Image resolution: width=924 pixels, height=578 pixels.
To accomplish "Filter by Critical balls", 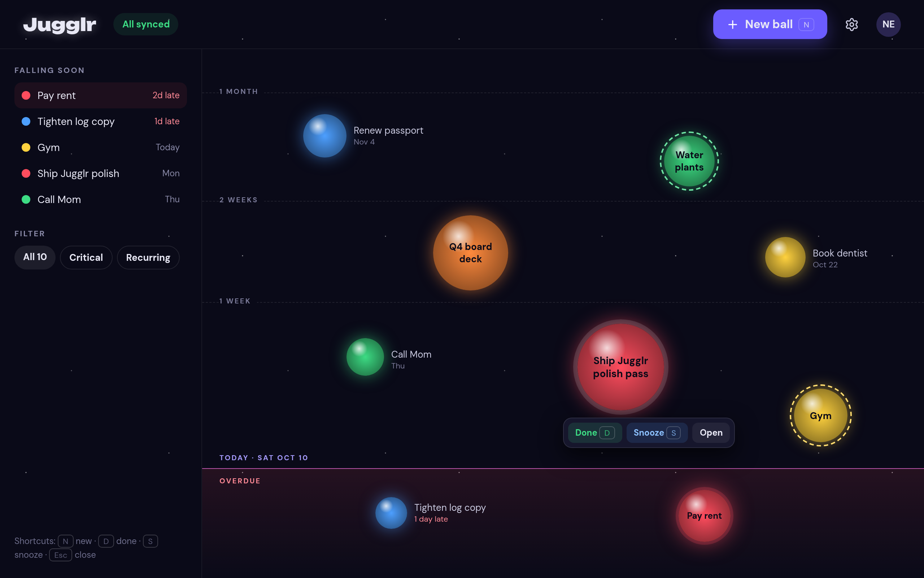I will (x=86, y=257).
